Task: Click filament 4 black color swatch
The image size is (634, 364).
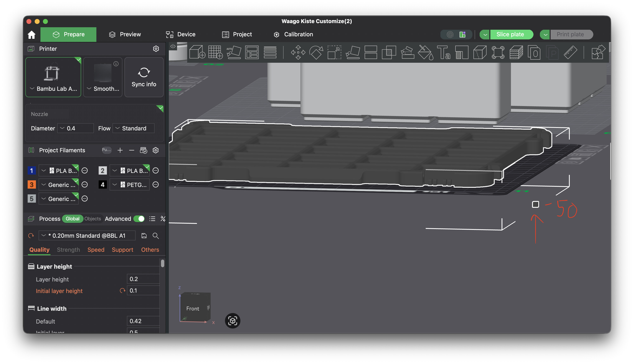Action: point(103,185)
